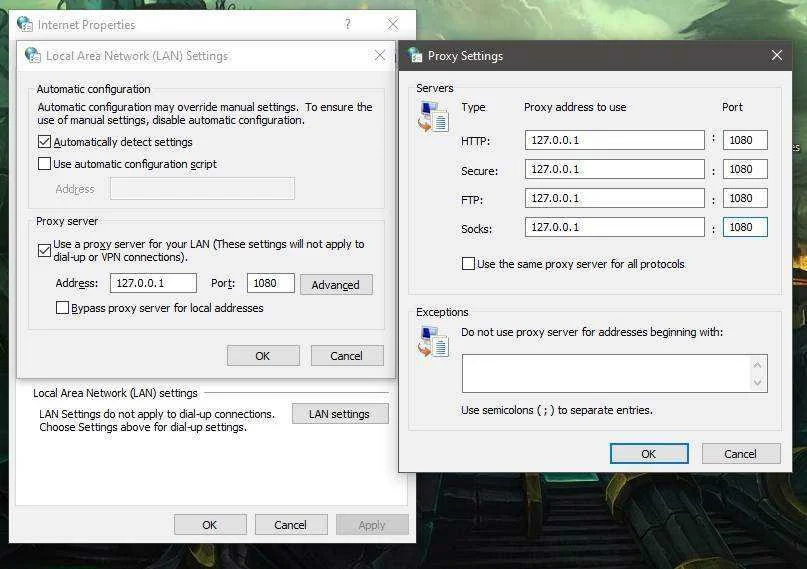
Task: Click the Secure proxy address field
Action: tap(615, 169)
